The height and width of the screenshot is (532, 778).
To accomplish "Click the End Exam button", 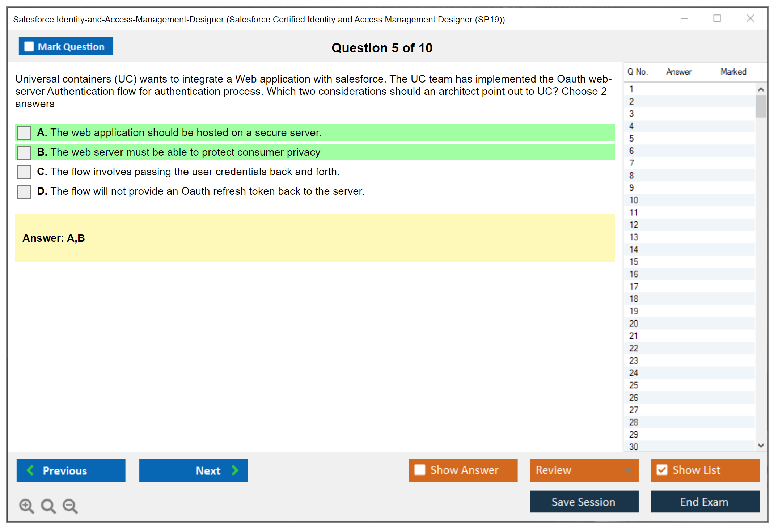I will tap(705, 502).
